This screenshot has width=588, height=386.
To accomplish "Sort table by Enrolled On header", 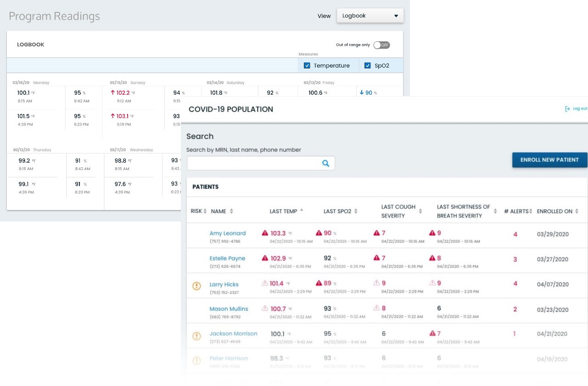I will pos(554,211).
